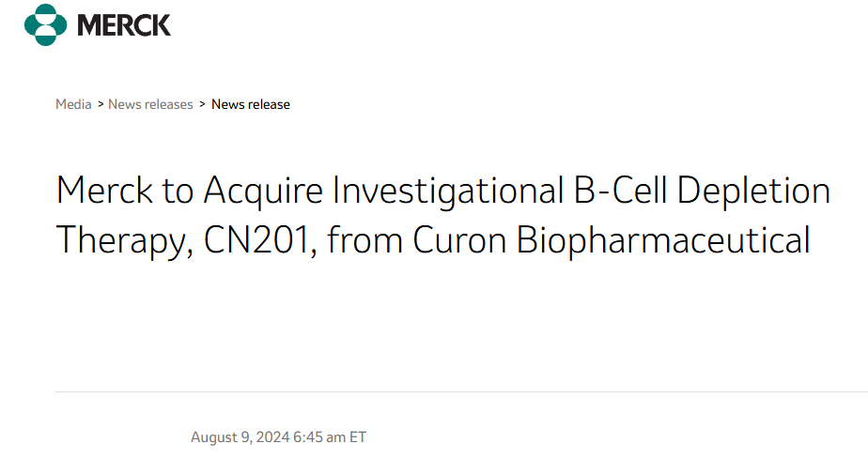Screen dimensions: 868x459
Task: Click the B-Cell Depletion words in the title
Action: click(702, 191)
